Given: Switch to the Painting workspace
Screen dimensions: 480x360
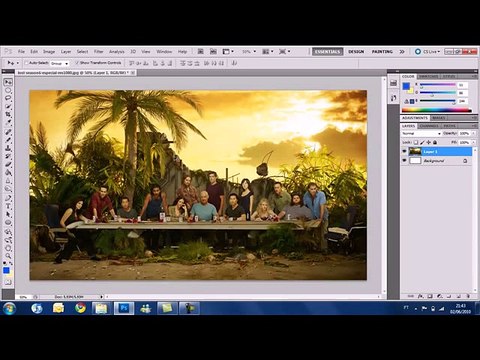Looking at the screenshot, I should 382,52.
